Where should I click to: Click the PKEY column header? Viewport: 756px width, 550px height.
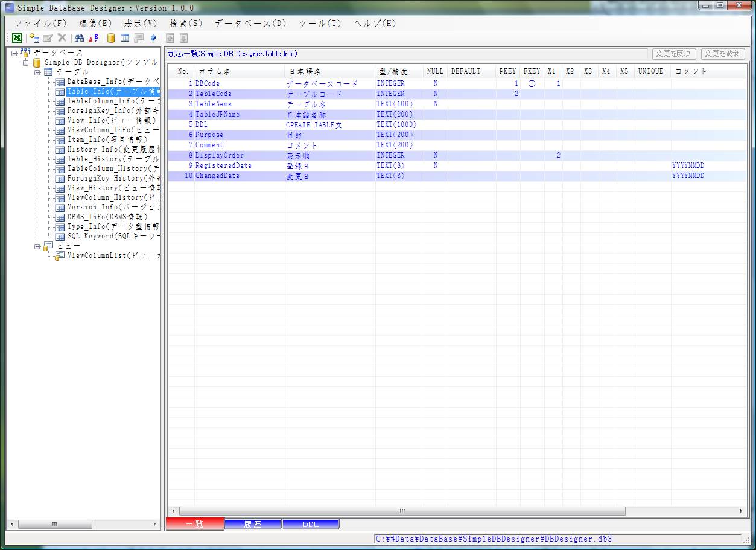click(507, 71)
